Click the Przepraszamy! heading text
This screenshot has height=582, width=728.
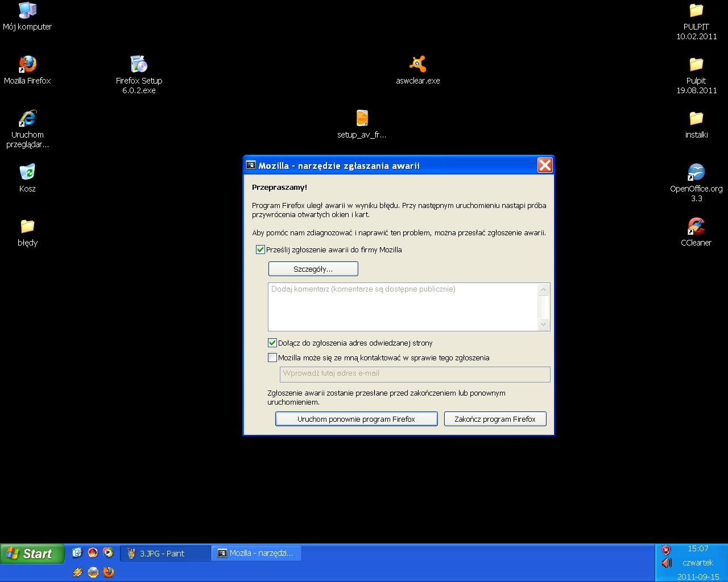(x=279, y=187)
